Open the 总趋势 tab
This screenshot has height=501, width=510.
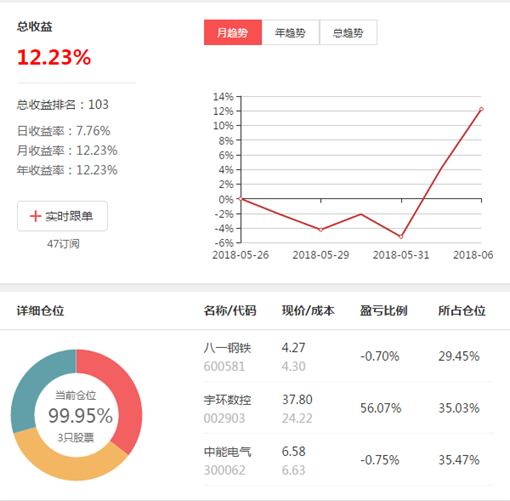point(348,32)
